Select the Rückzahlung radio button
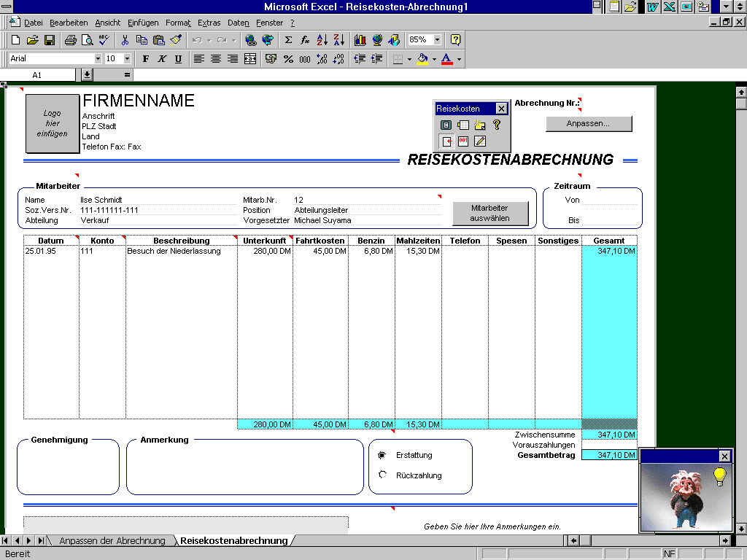This screenshot has width=747, height=560. tap(382, 475)
